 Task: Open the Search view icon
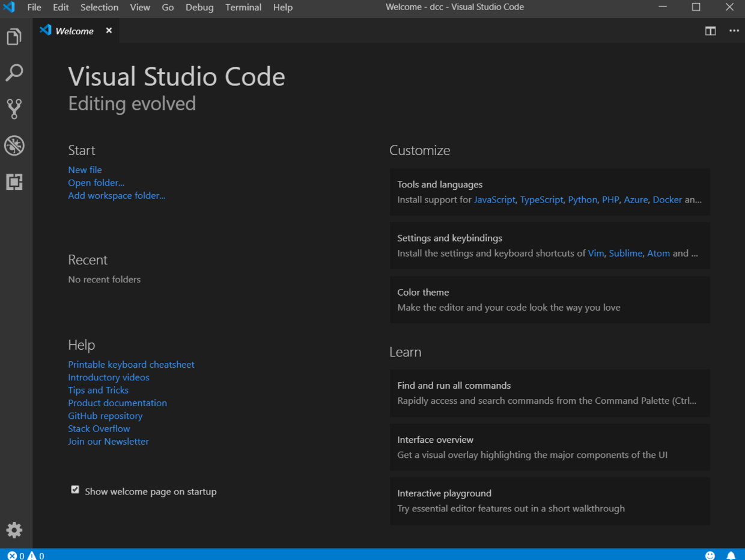coord(14,73)
